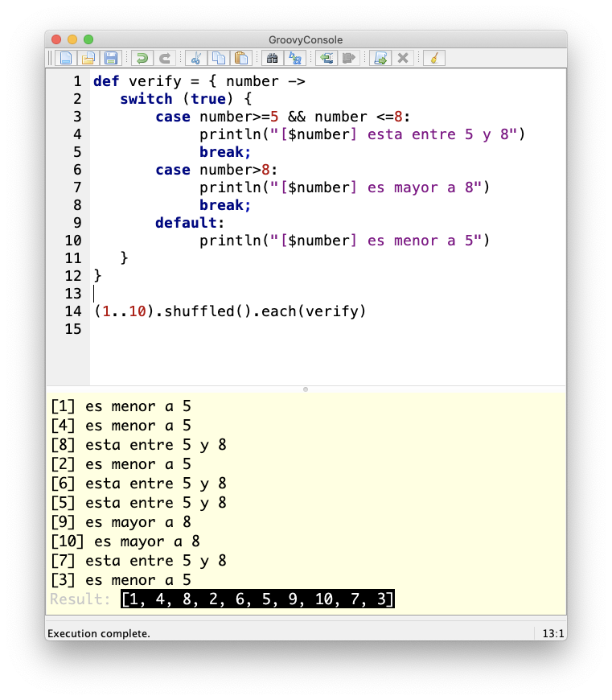Place cursor on empty line 15
This screenshot has width=612, height=700.
click(328, 329)
